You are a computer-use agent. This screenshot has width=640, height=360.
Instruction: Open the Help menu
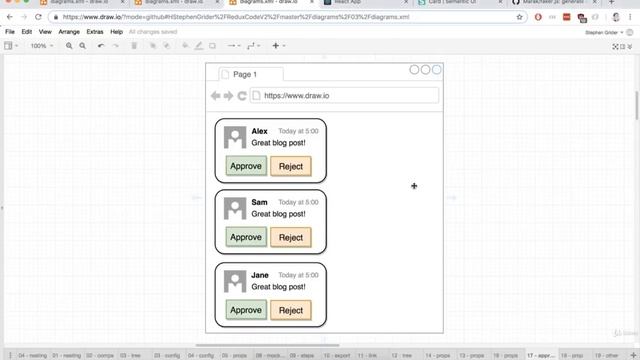pyautogui.click(x=116, y=32)
